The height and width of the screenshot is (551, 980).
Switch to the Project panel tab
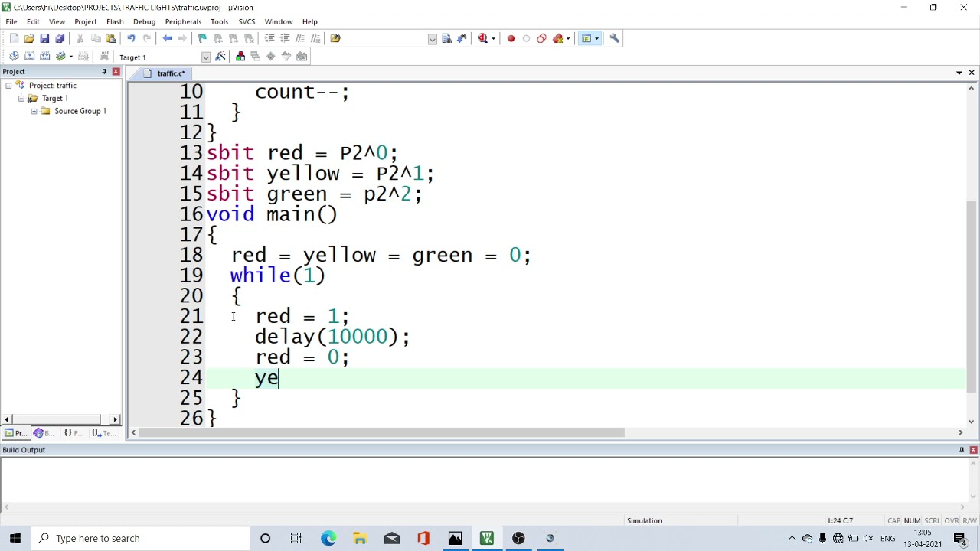coord(15,433)
